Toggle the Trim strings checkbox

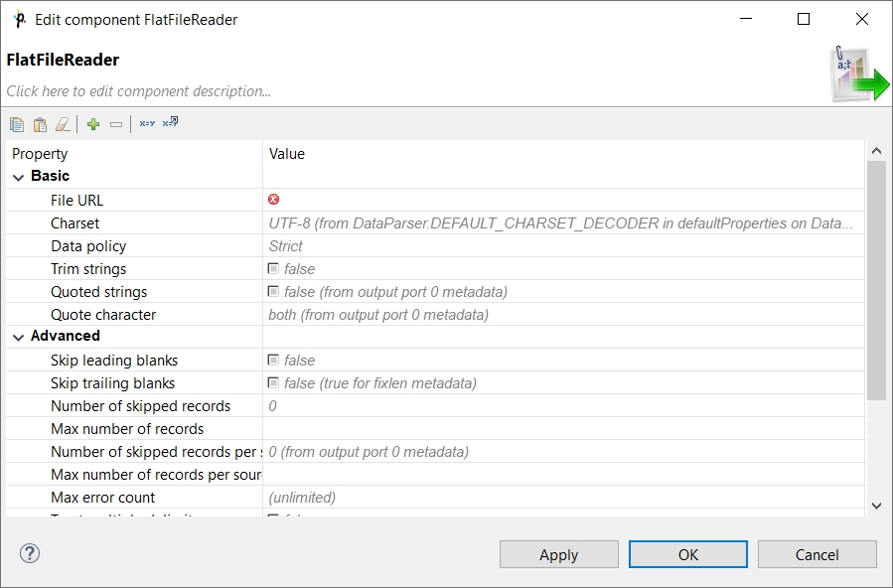273,268
